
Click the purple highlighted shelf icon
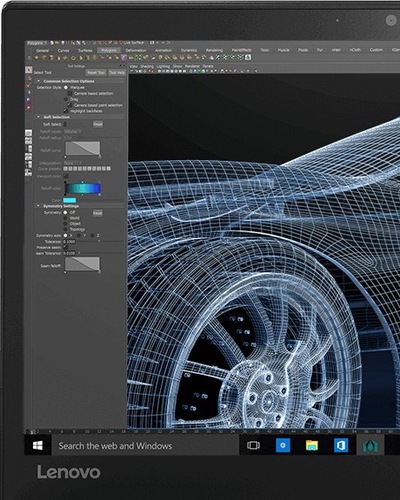[124, 57]
